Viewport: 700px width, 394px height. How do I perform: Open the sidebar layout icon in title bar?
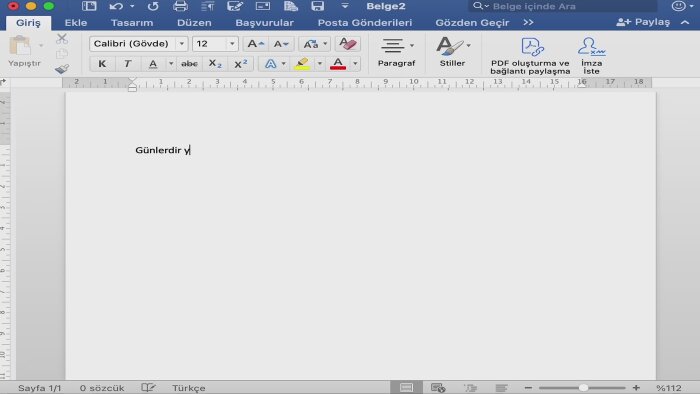click(89, 6)
